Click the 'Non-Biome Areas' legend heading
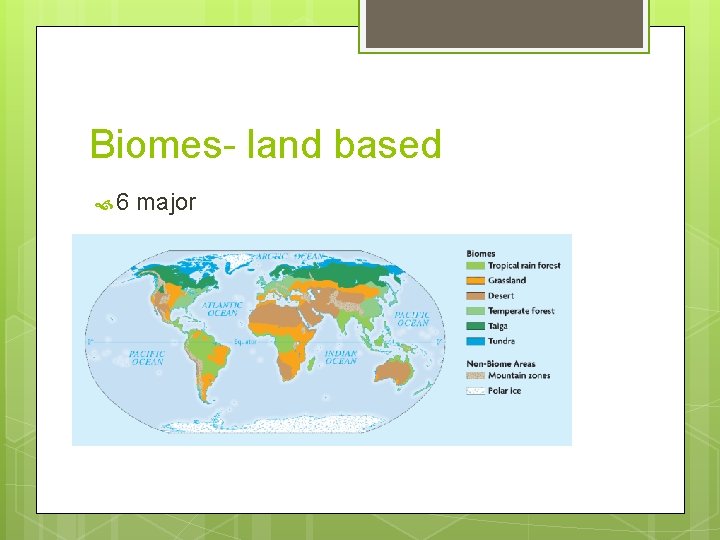This screenshot has height=540, width=720. [x=501, y=364]
